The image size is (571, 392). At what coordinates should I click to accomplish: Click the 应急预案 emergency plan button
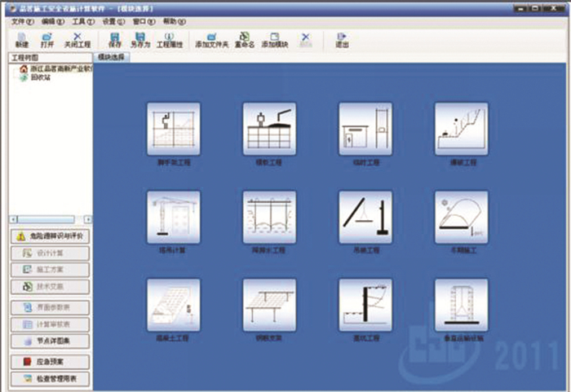click(x=50, y=361)
